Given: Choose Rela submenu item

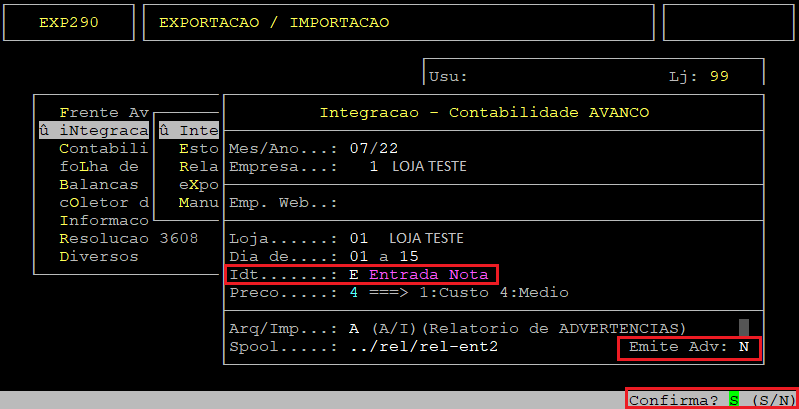Looking at the screenshot, I should (x=198, y=166).
